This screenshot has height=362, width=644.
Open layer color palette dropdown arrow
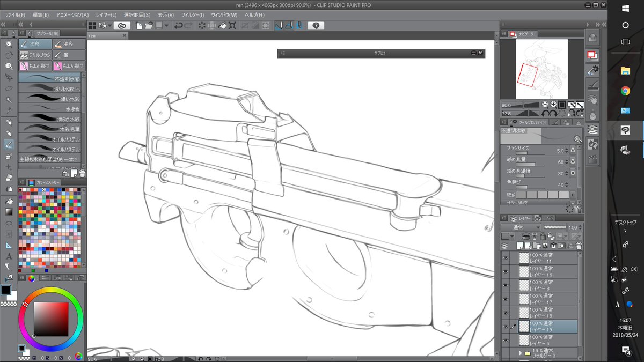(512, 236)
